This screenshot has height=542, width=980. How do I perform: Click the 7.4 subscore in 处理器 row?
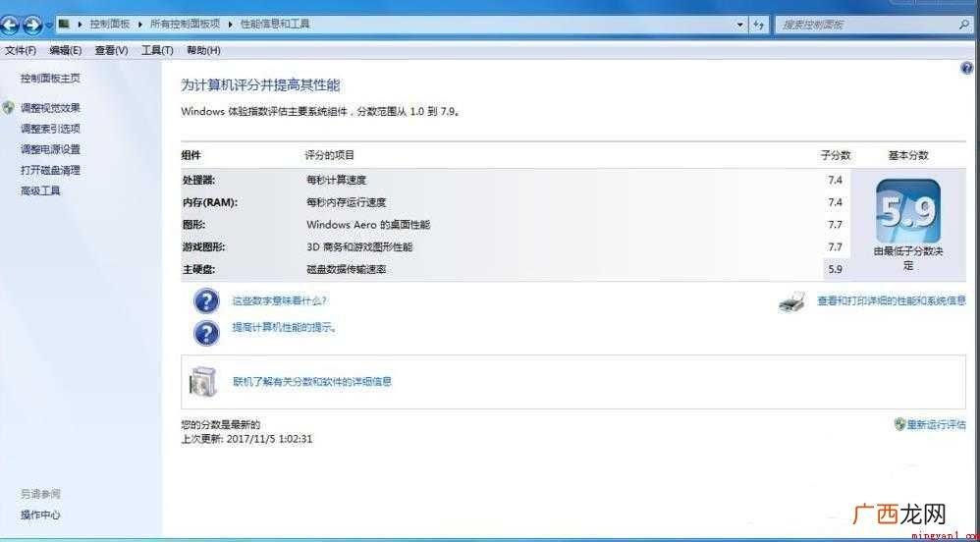point(835,180)
